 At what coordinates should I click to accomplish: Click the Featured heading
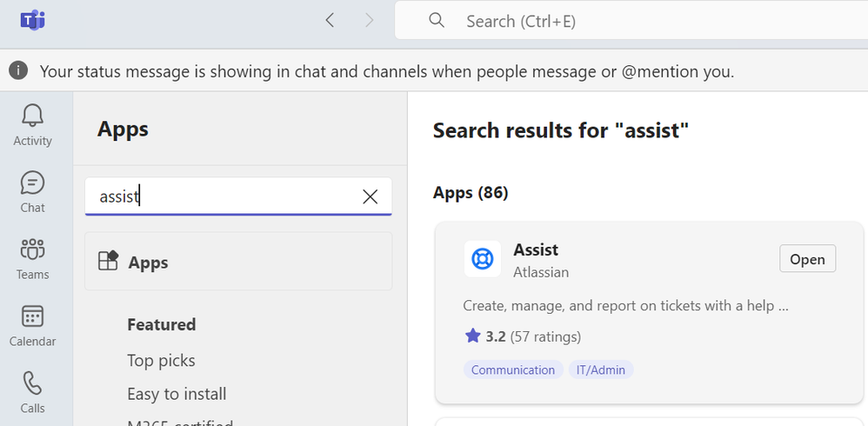tap(162, 324)
